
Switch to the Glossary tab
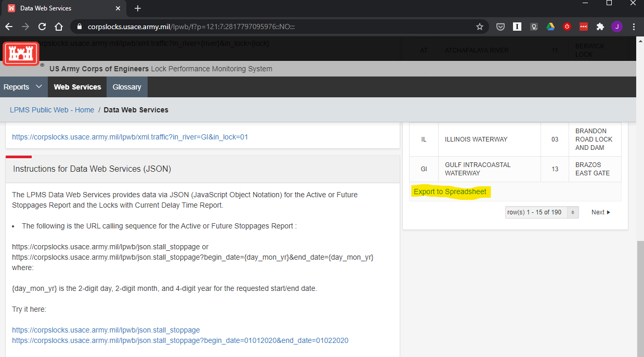click(x=127, y=87)
